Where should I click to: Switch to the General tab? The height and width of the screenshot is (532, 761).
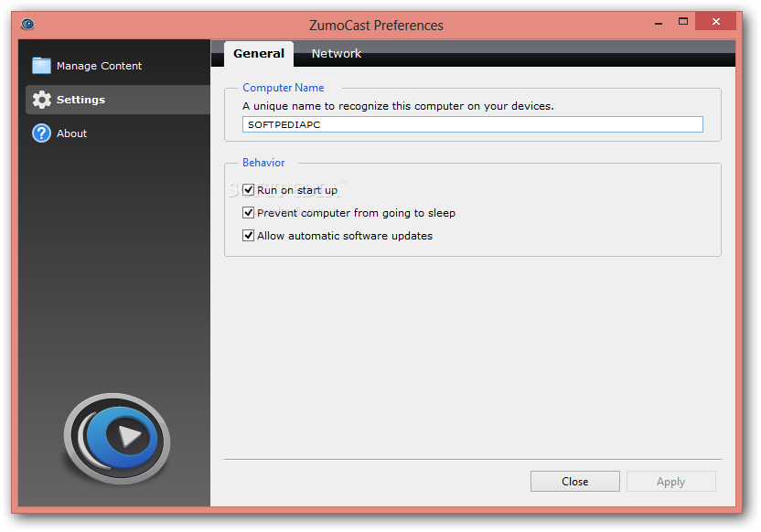point(259,53)
